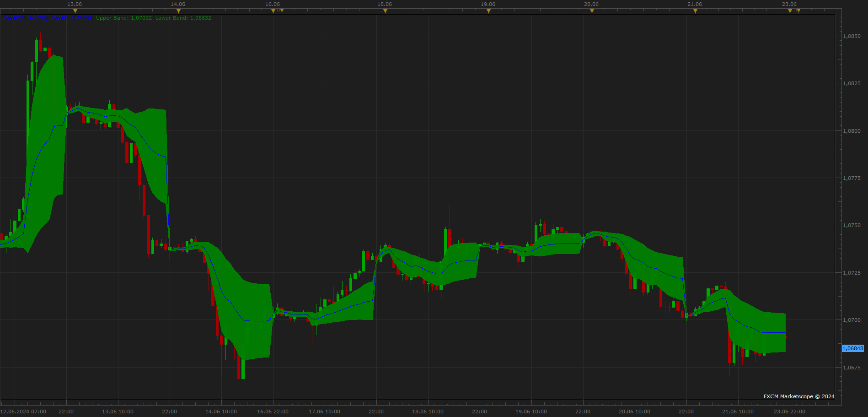This screenshot has height=417, width=868.
Task: Click the '12.06.2024 07:00' time label
Action: click(23, 412)
